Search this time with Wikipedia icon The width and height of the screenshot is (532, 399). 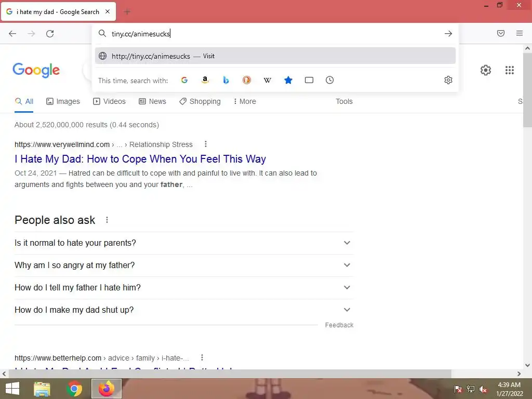tap(268, 80)
